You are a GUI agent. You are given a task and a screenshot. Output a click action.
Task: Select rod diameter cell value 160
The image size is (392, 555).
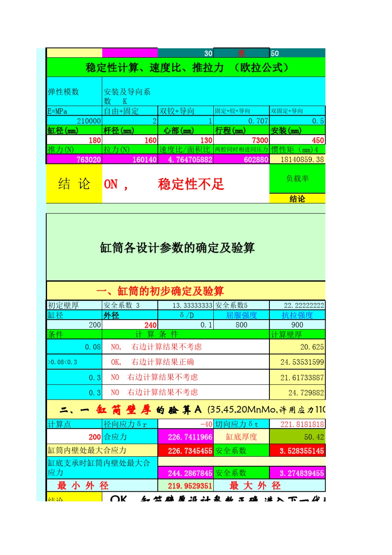click(130, 140)
